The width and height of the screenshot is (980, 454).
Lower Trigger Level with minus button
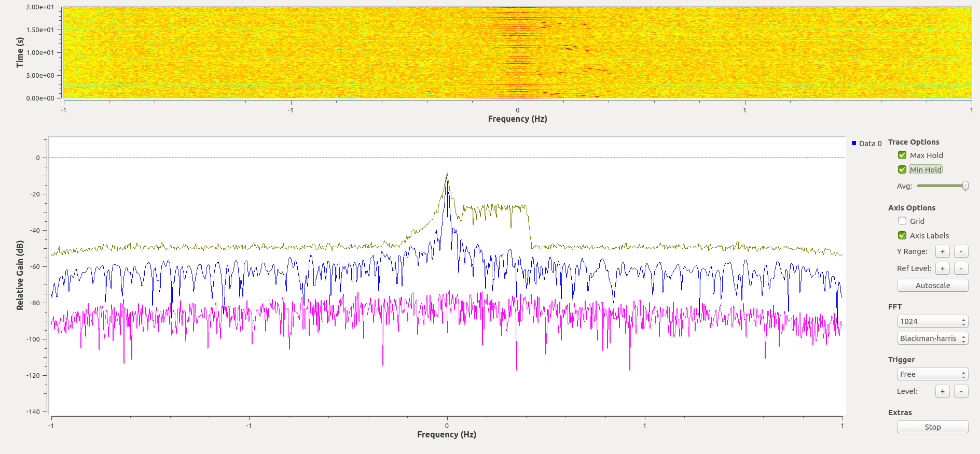(x=961, y=391)
